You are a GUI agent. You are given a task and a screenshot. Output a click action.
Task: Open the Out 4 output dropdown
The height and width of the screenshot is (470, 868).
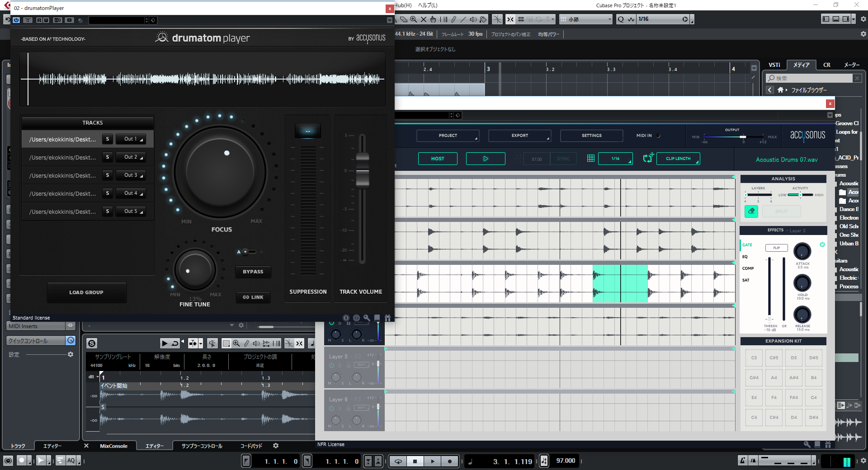[x=131, y=193]
